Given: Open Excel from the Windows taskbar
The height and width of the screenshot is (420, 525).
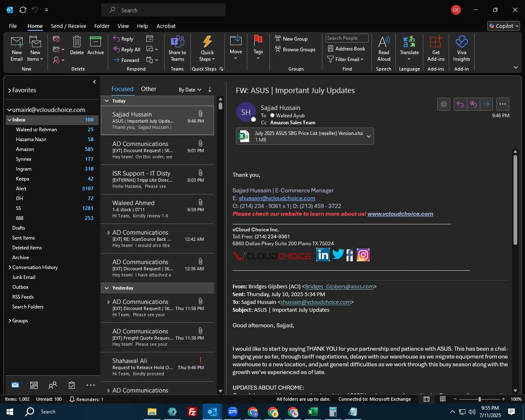Looking at the screenshot, I should coord(313,412).
